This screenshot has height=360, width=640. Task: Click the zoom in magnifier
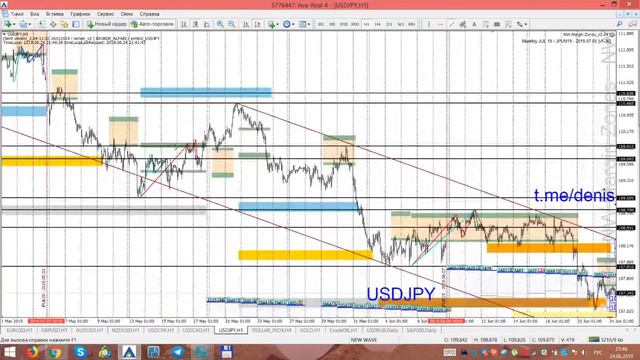[220, 24]
